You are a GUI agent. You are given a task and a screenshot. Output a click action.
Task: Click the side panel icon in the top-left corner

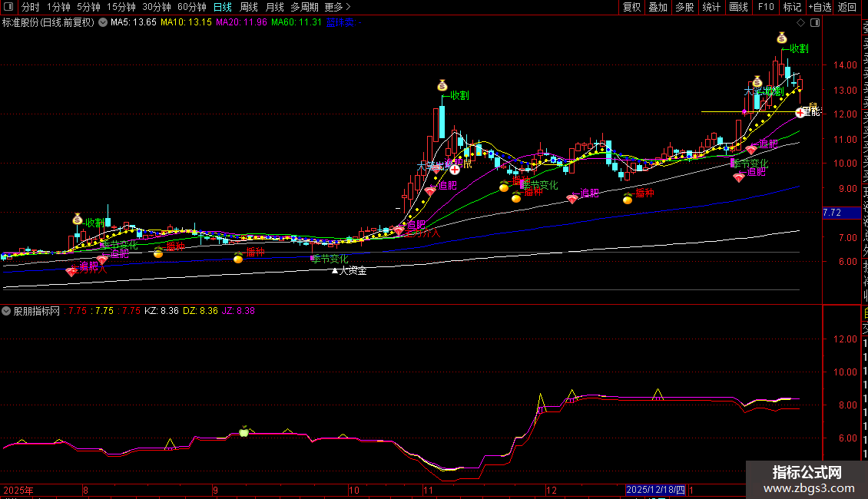click(8, 7)
